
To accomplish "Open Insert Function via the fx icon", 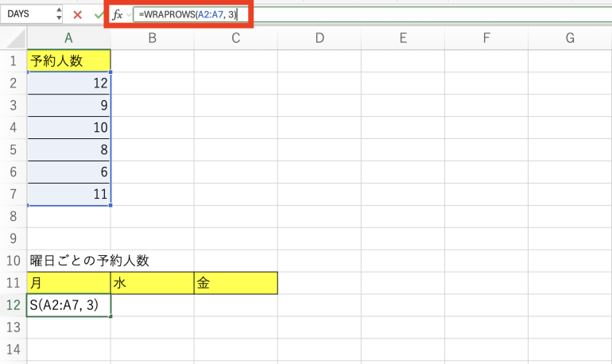I will click(x=117, y=14).
